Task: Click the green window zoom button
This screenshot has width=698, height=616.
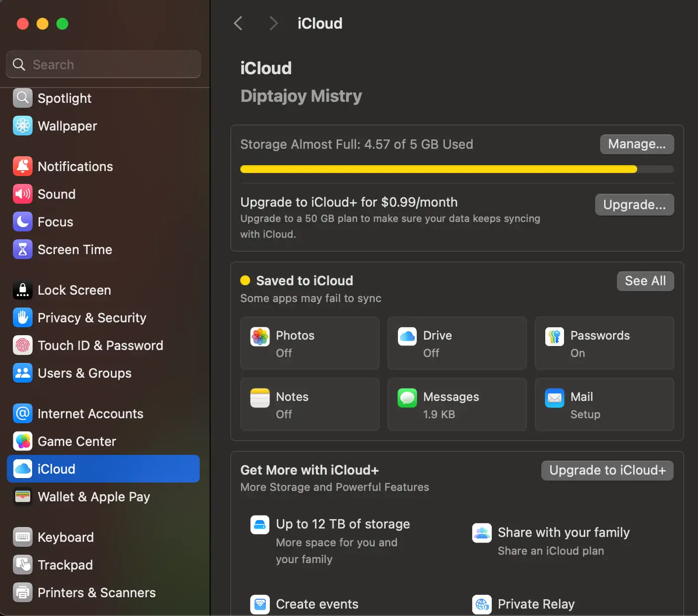Action: pos(62,24)
